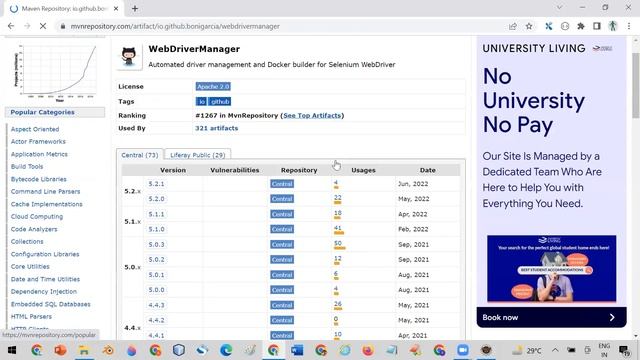Go back to the previous page
The height and width of the screenshot is (360, 640).
click(x=11, y=26)
